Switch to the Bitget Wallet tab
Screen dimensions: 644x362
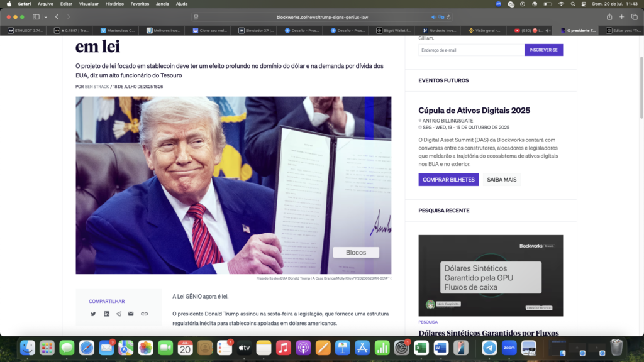click(394, 30)
